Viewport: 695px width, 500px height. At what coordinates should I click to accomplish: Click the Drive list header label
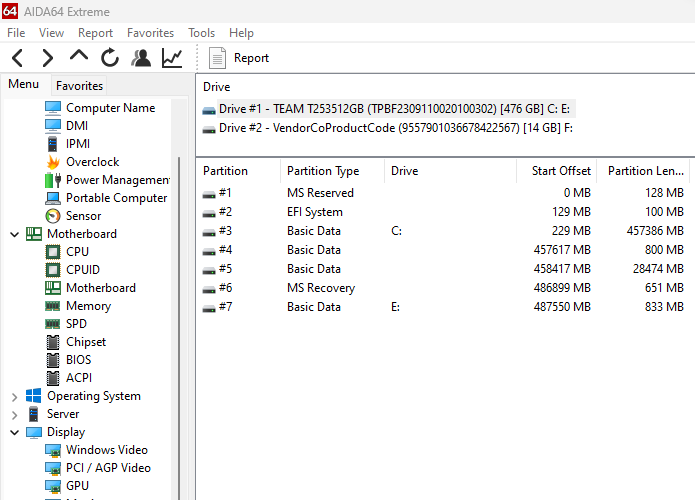pos(216,87)
